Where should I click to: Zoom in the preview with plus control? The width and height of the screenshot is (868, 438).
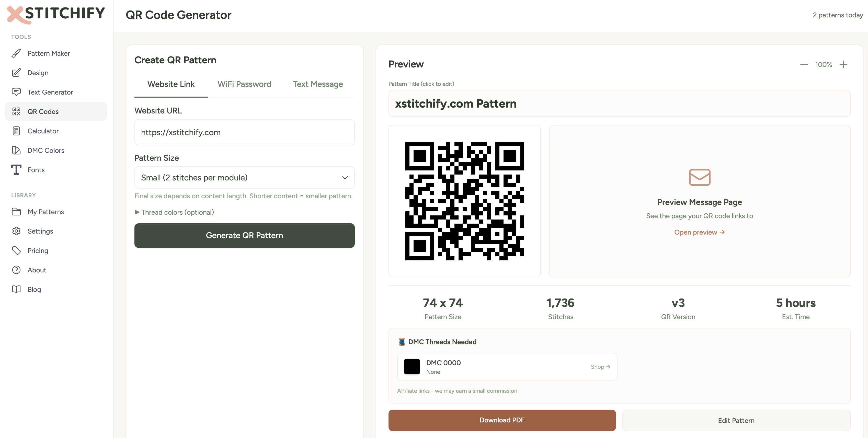[x=844, y=64]
